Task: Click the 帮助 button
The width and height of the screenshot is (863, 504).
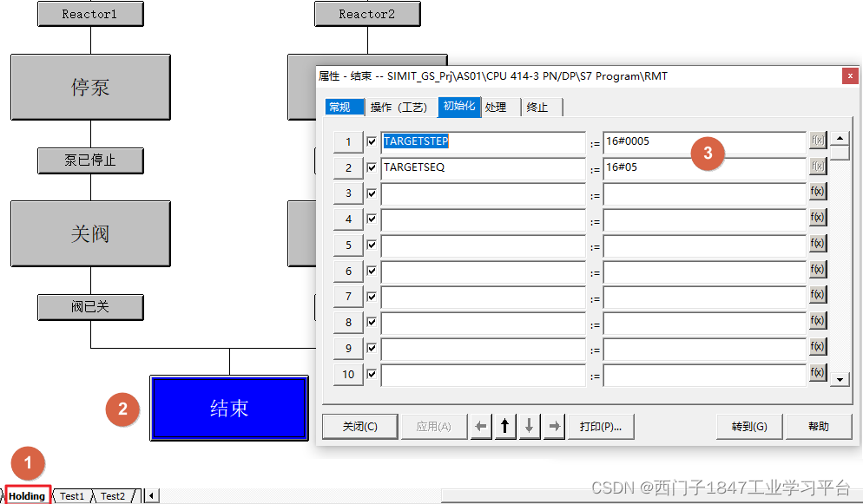Action: point(818,426)
